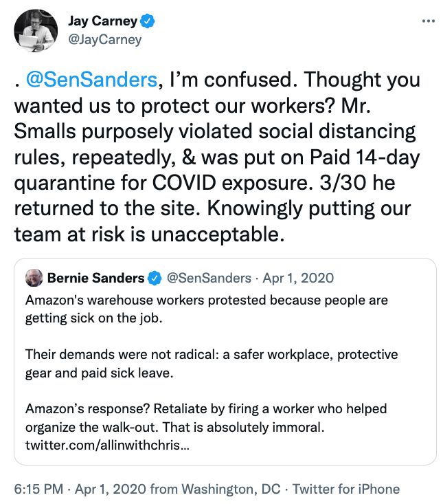This screenshot has height=504, width=443.
Task: Click the quoted tweet's Apr 1, 2020 date
Action: (x=300, y=278)
